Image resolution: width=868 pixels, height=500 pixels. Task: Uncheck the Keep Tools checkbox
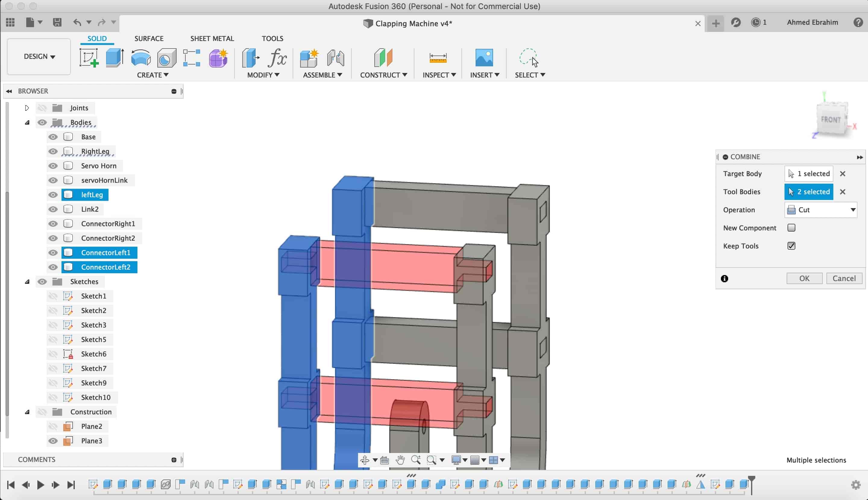pos(791,246)
